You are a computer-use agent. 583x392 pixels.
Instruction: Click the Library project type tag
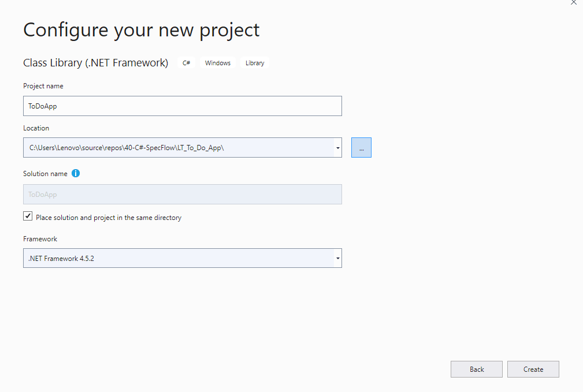pos(255,63)
